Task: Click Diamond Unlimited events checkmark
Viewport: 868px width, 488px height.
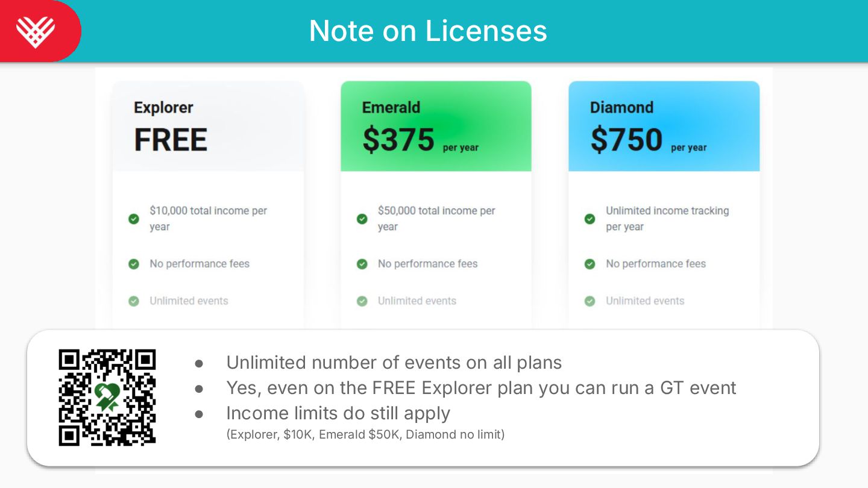Action: click(590, 301)
